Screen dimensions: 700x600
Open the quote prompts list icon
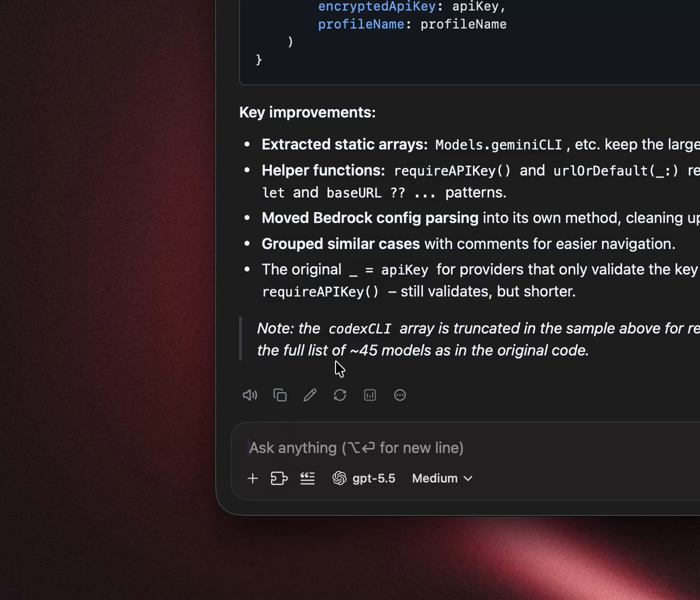pyautogui.click(x=307, y=479)
